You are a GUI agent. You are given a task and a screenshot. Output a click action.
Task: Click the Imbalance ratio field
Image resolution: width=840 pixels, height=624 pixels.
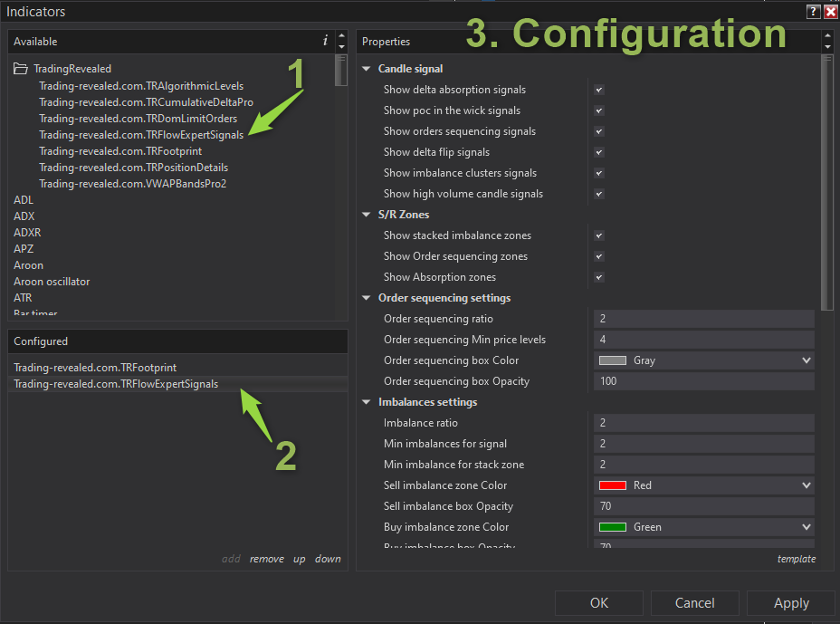pos(704,423)
